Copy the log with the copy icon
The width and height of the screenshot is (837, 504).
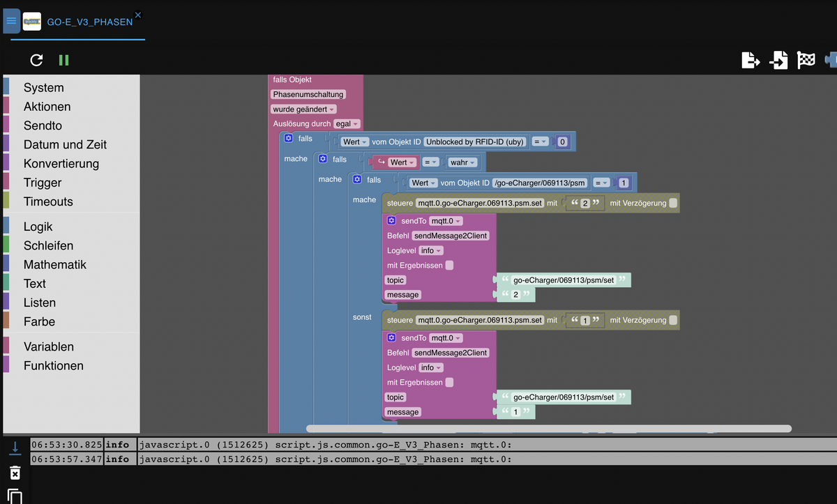click(x=15, y=496)
